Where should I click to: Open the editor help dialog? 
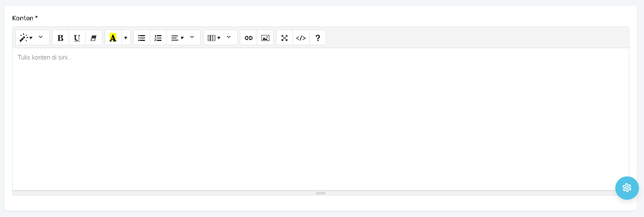pos(318,38)
